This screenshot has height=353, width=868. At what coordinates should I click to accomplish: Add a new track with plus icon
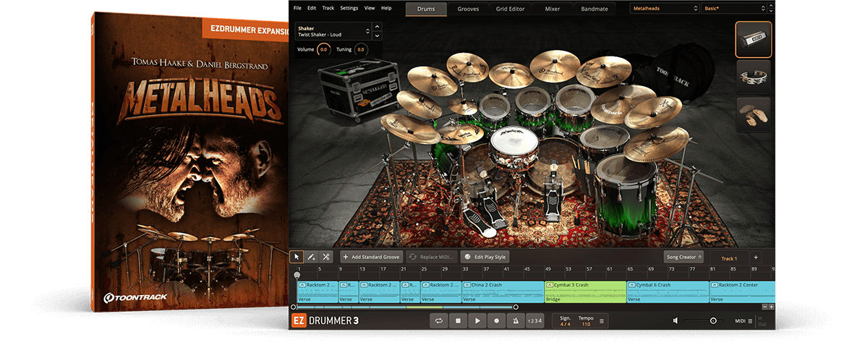coord(755,258)
